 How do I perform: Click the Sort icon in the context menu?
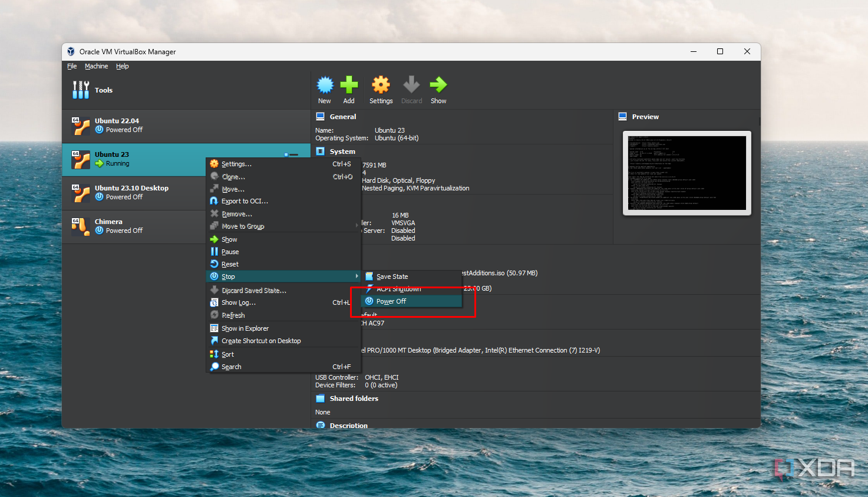pos(214,354)
